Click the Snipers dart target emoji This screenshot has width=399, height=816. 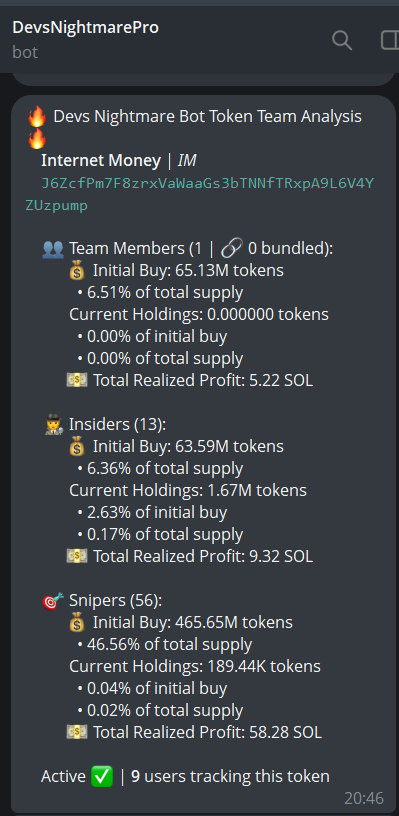[x=53, y=601]
